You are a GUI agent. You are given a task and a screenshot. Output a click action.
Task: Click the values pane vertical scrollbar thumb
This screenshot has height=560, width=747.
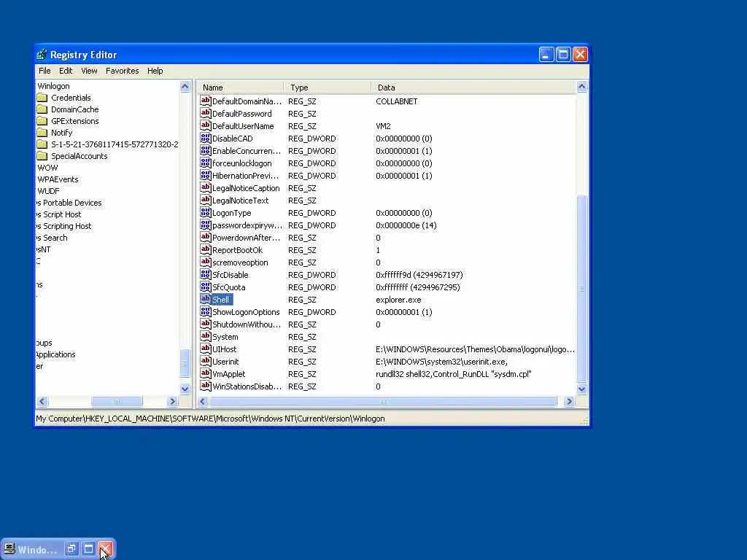(581, 289)
